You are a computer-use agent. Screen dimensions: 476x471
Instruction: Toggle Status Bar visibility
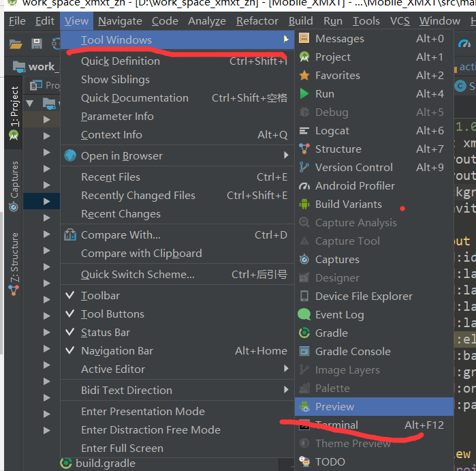[177, 333]
